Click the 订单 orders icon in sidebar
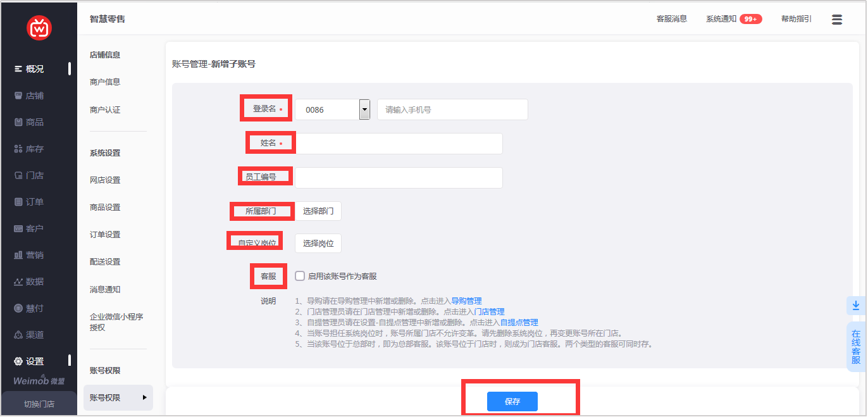 point(18,202)
